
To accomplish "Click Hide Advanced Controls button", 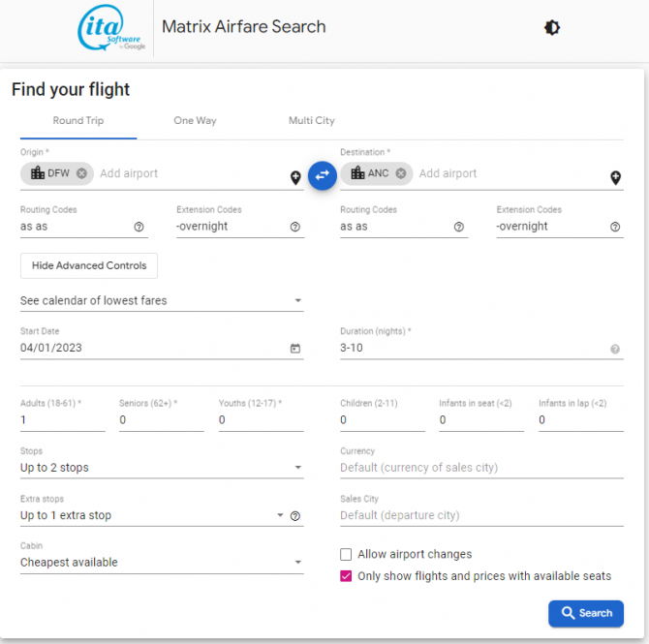I will click(x=89, y=265).
